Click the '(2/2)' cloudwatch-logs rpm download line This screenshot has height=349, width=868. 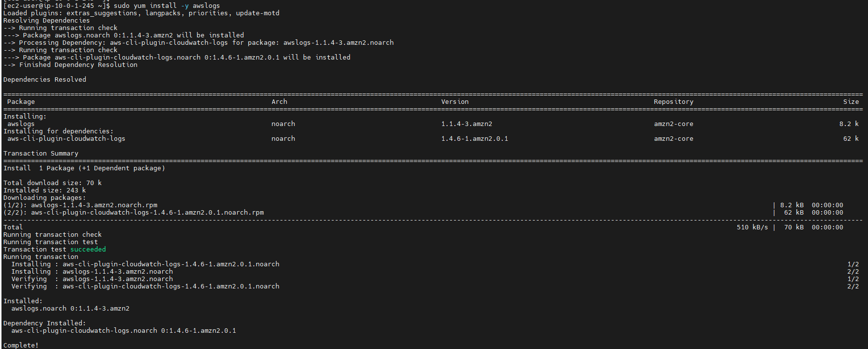pos(134,213)
